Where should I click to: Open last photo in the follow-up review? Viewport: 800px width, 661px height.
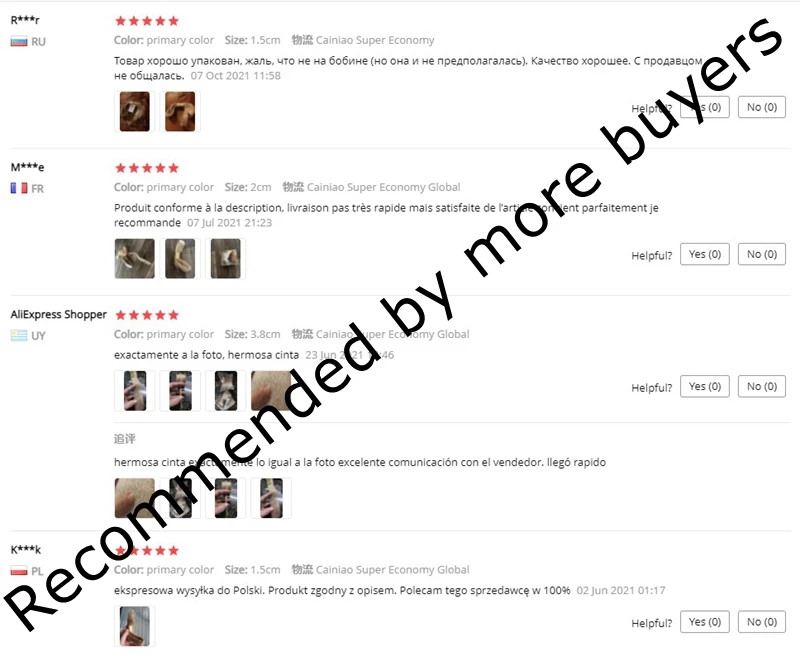(x=271, y=498)
